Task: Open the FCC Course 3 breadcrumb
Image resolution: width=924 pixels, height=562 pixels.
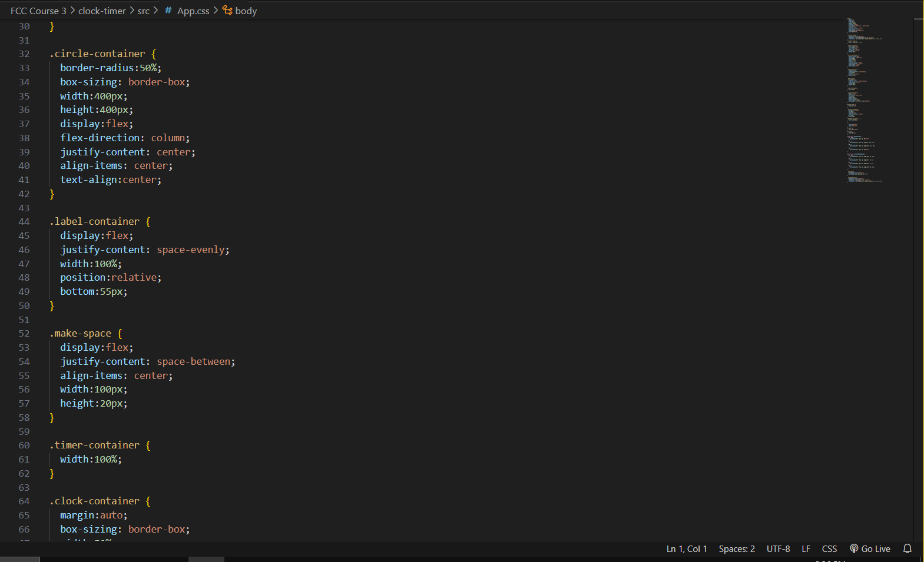Action: click(x=38, y=11)
